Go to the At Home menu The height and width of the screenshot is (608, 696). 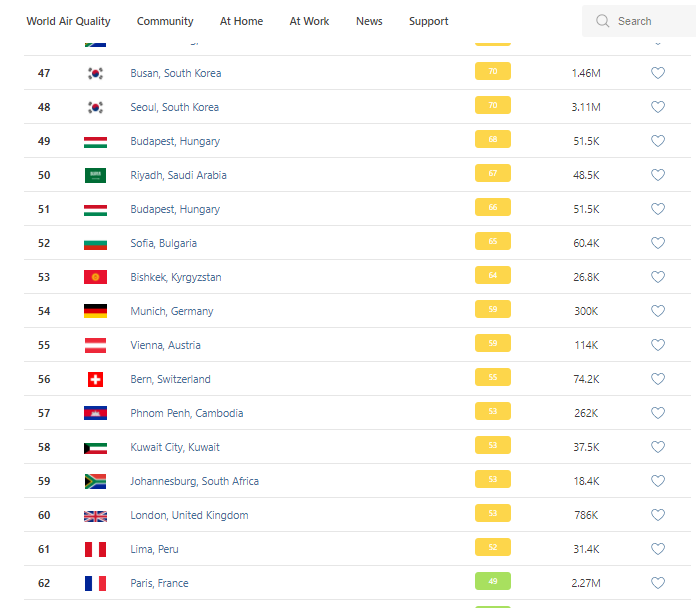coord(241,21)
